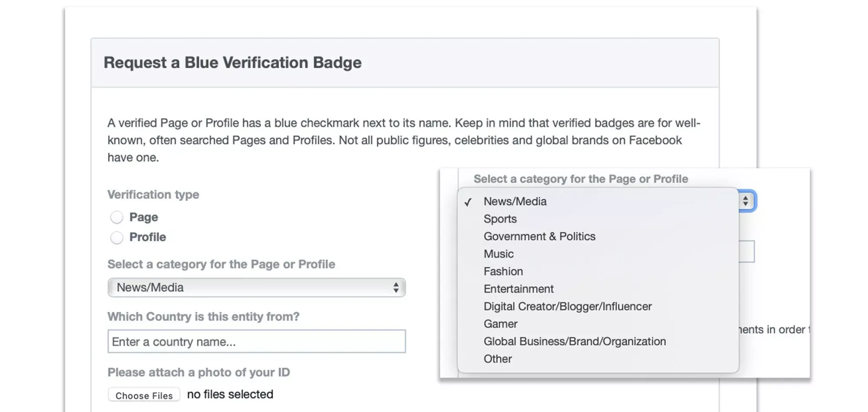
Task: Click the blue dropdown stepper arrows in popup
Action: click(746, 201)
